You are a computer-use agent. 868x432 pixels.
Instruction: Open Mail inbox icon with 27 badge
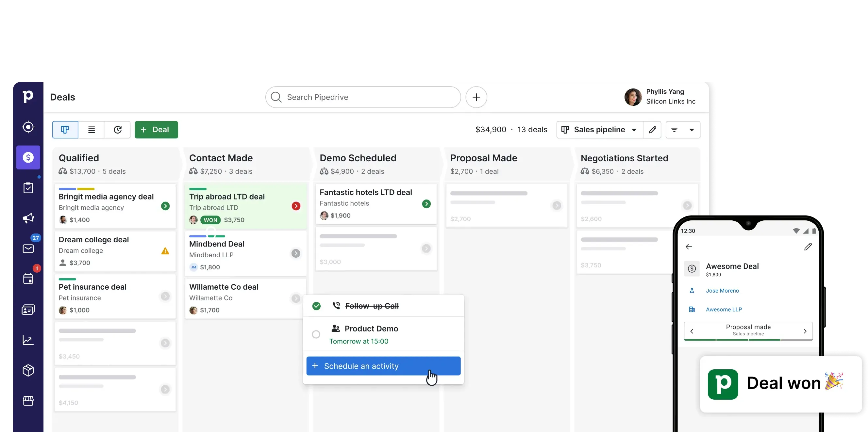[x=28, y=248]
